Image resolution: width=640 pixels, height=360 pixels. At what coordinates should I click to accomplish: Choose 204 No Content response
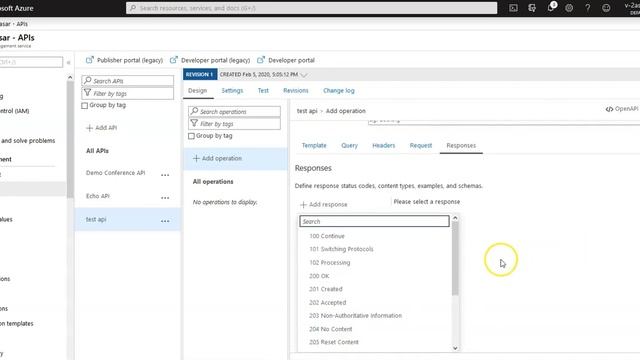330,329
